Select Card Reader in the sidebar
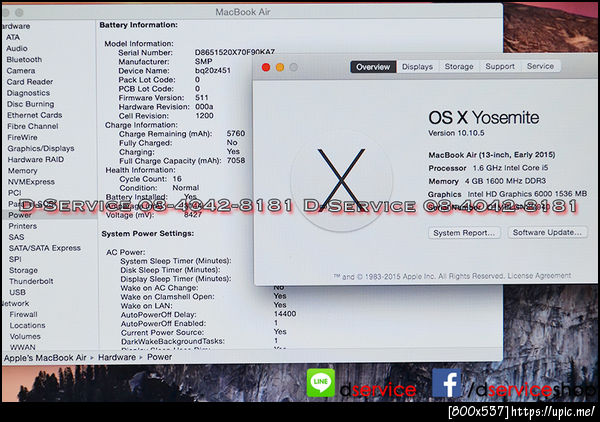This screenshot has height=422, width=600. click(29, 81)
